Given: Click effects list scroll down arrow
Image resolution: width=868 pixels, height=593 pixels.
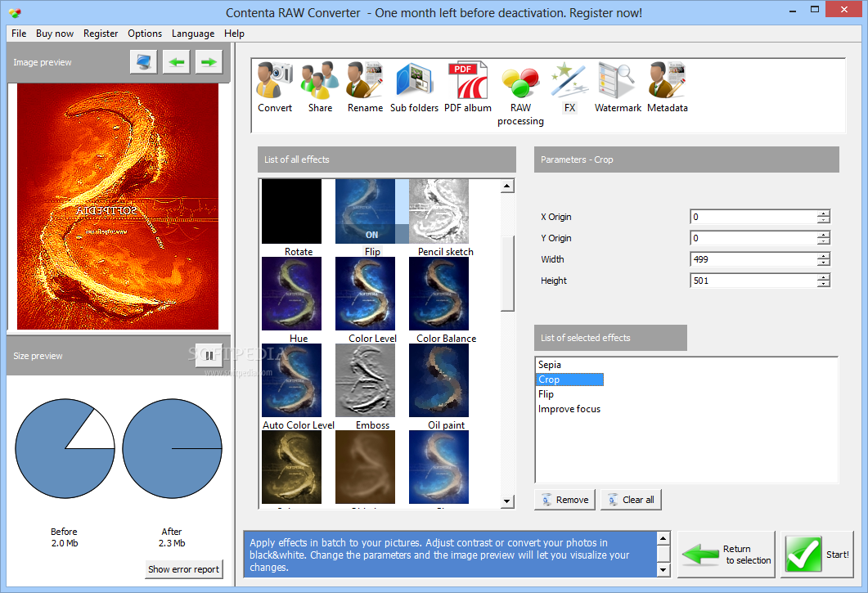Looking at the screenshot, I should [507, 501].
